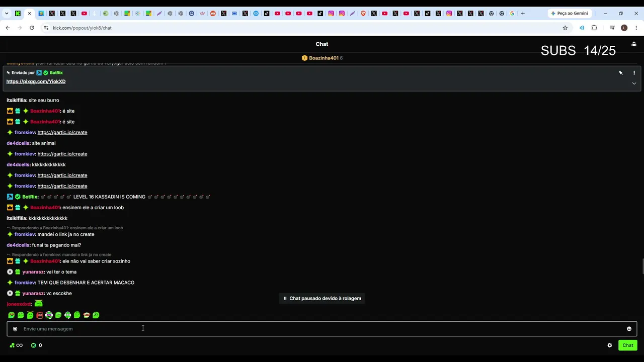The height and width of the screenshot is (362, 644).
Task: Resume chat via 'Chat pausado devido à rolagem'
Action: [x=322, y=298]
